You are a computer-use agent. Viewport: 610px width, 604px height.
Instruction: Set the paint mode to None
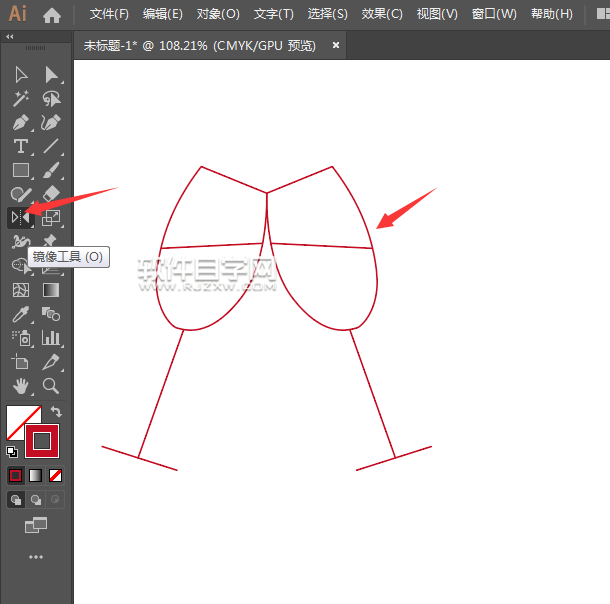point(56,475)
